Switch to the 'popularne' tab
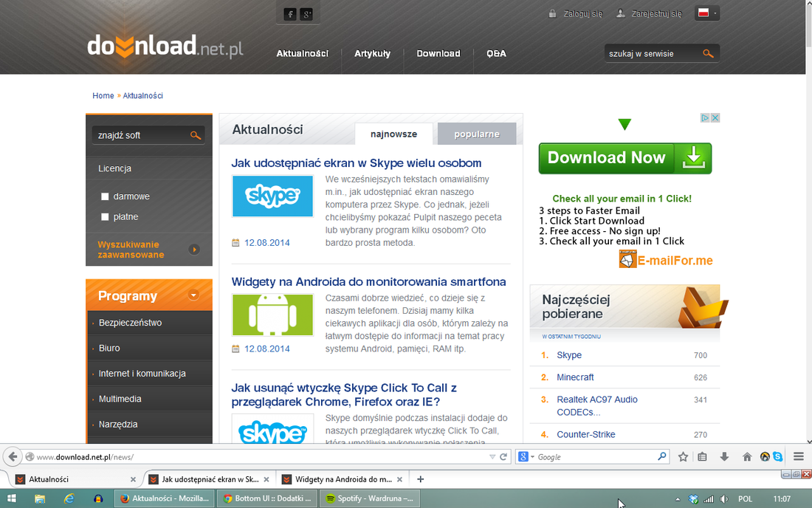 pyautogui.click(x=477, y=134)
